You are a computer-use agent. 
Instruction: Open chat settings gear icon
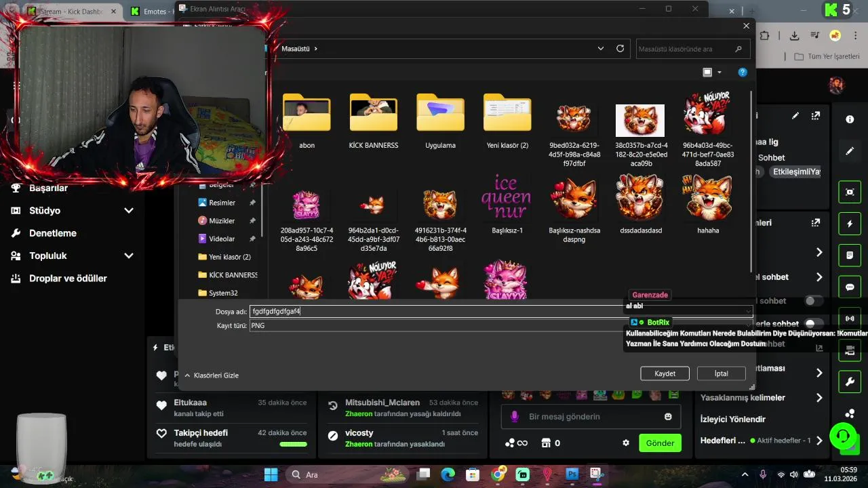(626, 443)
